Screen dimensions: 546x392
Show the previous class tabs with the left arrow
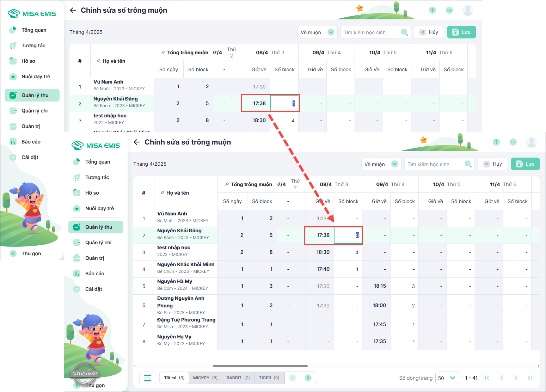coord(293,378)
